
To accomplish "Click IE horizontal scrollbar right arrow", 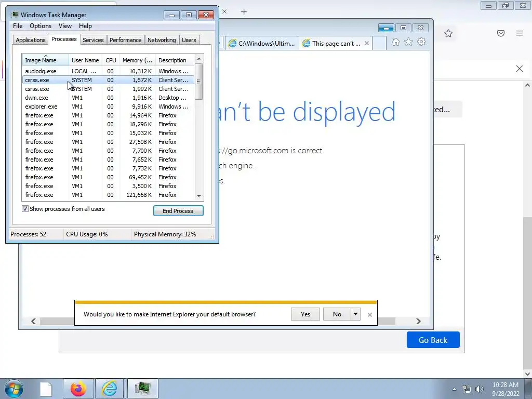I will click(x=418, y=321).
